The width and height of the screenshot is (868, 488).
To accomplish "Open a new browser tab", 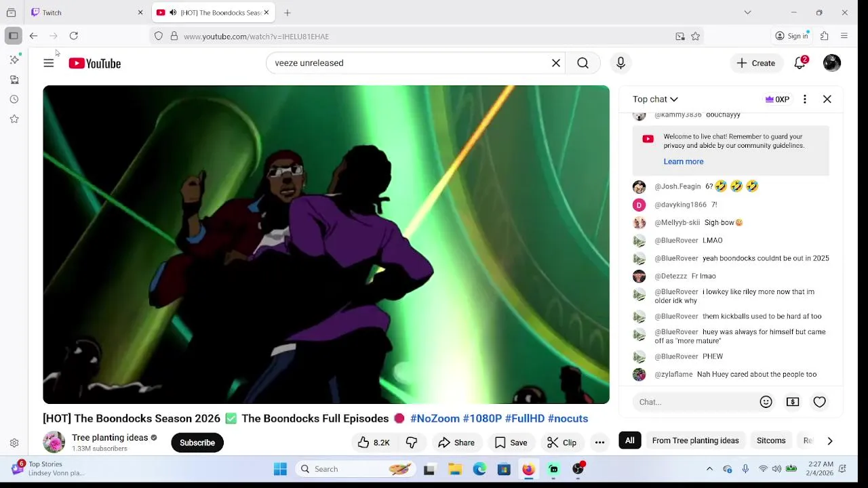I will point(288,12).
